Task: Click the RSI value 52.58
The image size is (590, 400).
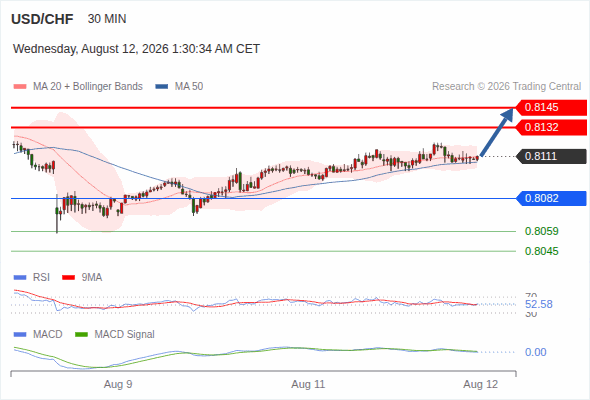Action: (539, 304)
